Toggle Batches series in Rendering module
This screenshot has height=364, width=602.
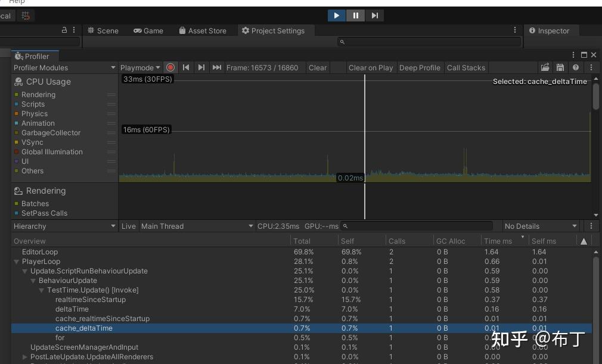coord(17,203)
